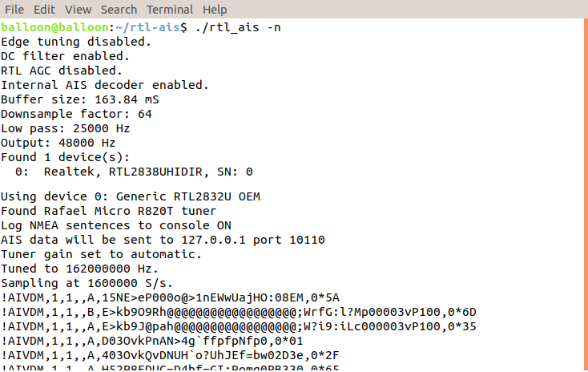Viewport: 588px width, 372px height.
Task: Click the 'Buffer size: 163.84 mS' line
Action: point(80,99)
